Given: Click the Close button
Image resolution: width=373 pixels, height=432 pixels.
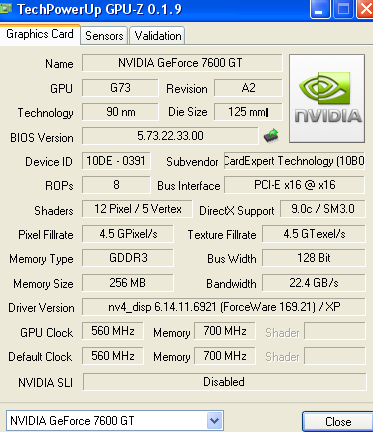Looking at the screenshot, I should [337, 422].
